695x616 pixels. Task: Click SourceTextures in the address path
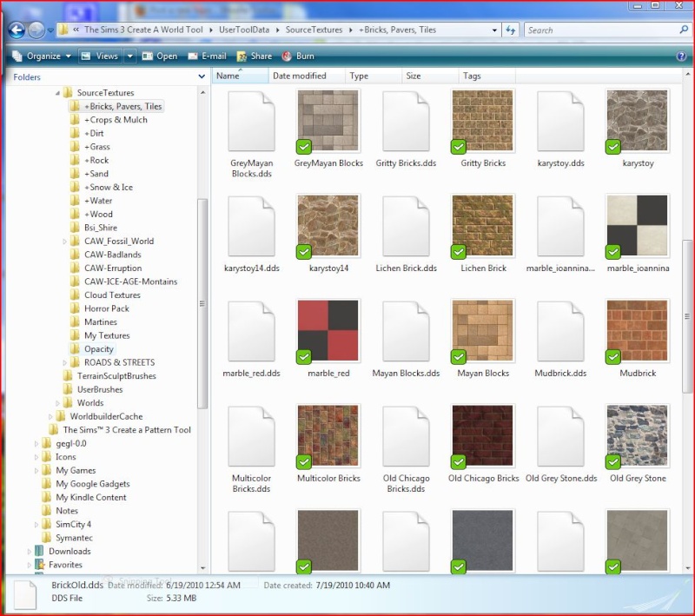click(x=314, y=30)
